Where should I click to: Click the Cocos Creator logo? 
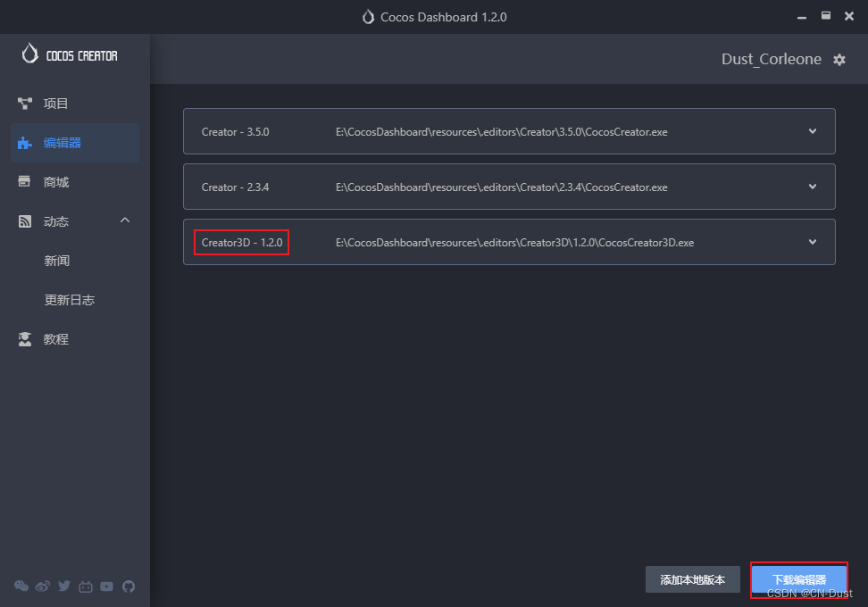pyautogui.click(x=70, y=54)
